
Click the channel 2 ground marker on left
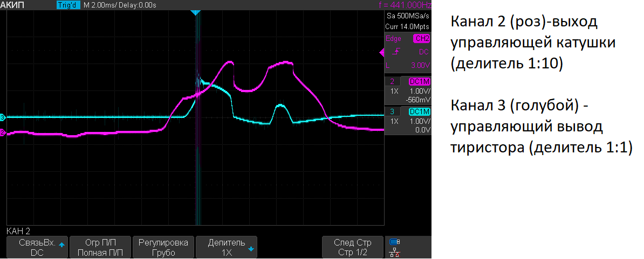point(3,132)
